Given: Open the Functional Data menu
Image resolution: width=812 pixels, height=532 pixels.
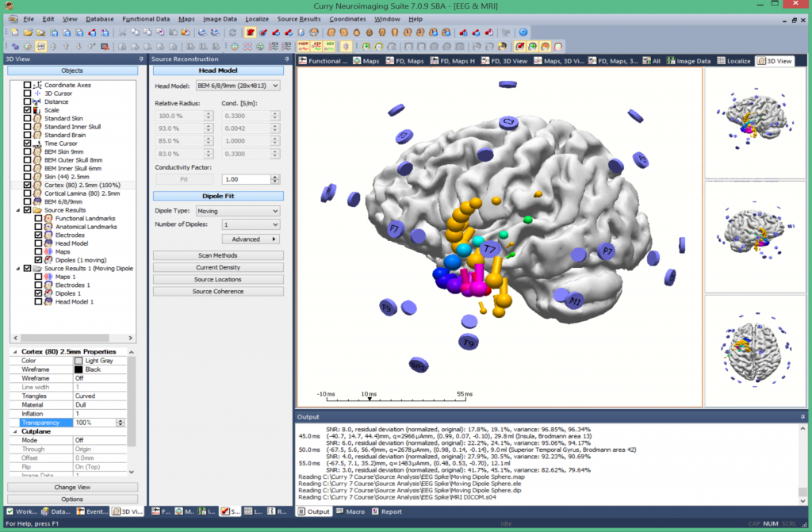Looking at the screenshot, I should 146,19.
